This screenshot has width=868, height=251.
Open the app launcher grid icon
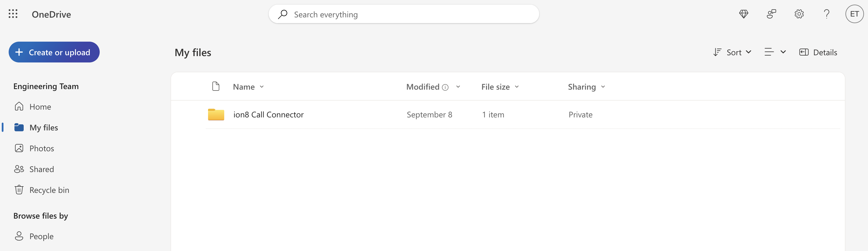coord(13,14)
